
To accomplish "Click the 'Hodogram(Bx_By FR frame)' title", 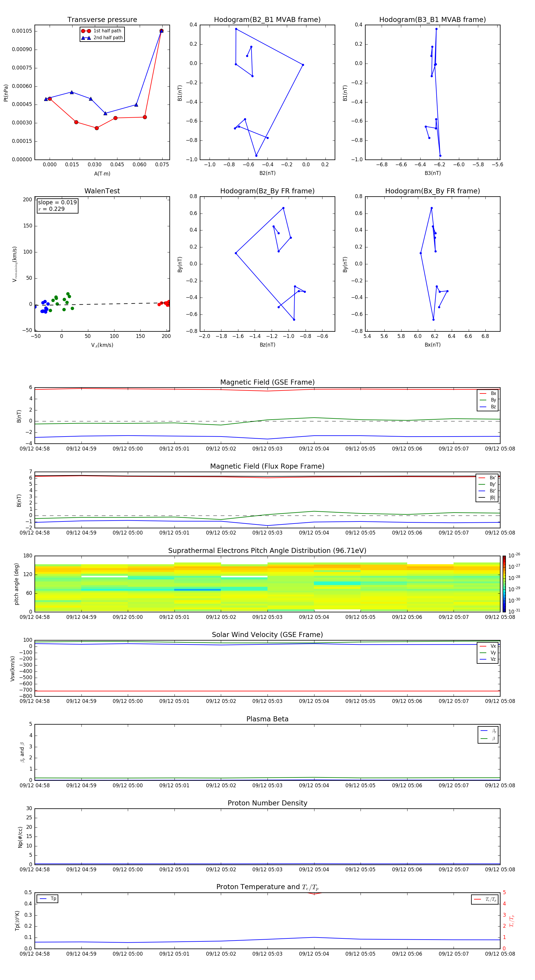I will point(432,191).
